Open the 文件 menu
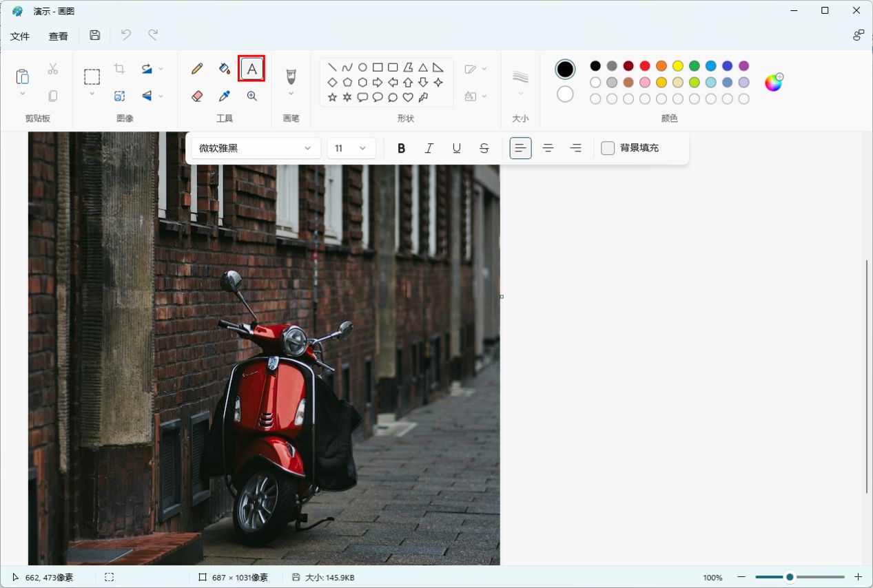 20,35
